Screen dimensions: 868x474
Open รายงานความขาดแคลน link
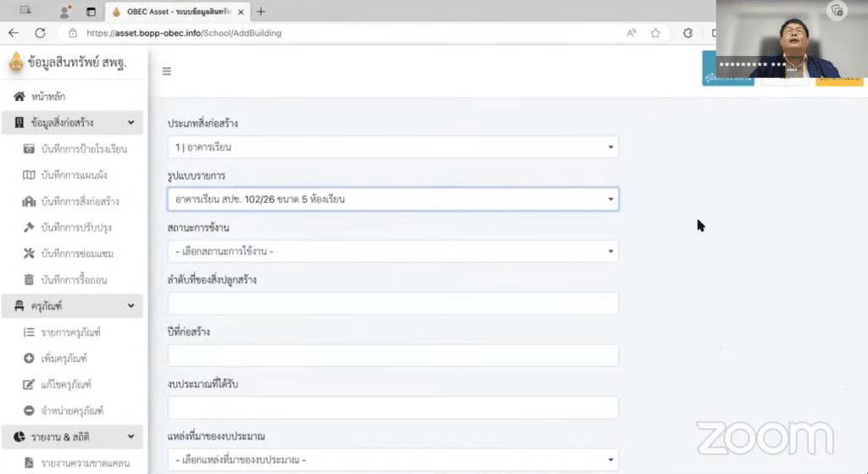[x=86, y=463]
